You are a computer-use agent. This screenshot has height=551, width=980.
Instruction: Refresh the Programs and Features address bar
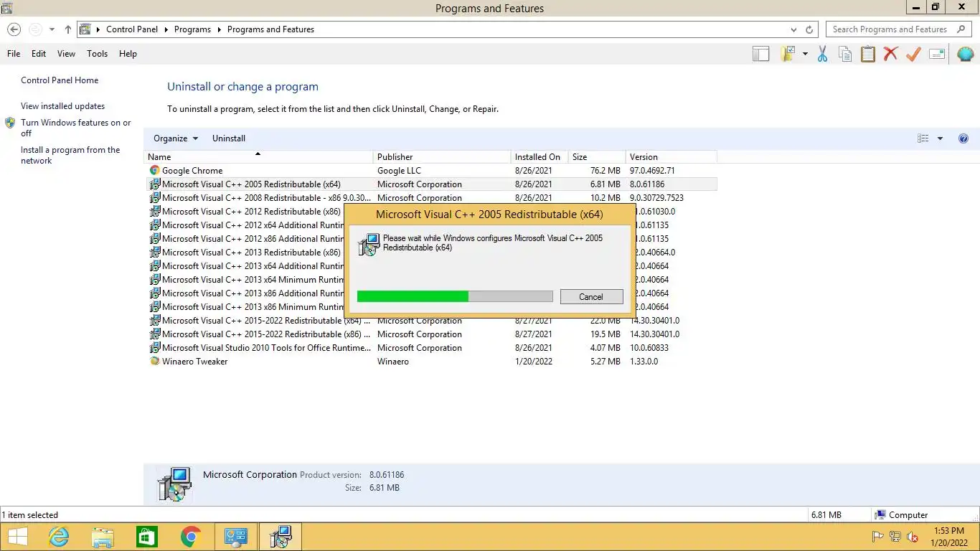(809, 29)
